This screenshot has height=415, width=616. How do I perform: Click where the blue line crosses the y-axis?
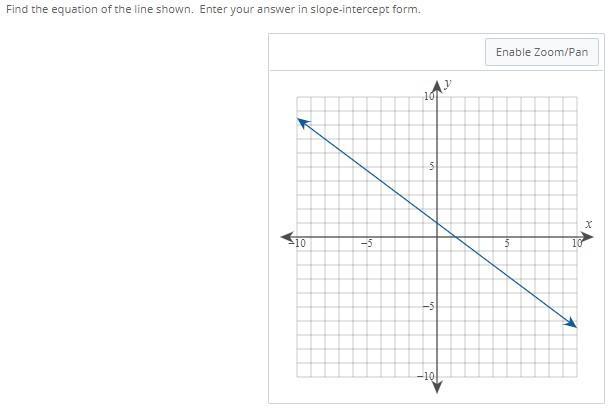pyautogui.click(x=437, y=223)
